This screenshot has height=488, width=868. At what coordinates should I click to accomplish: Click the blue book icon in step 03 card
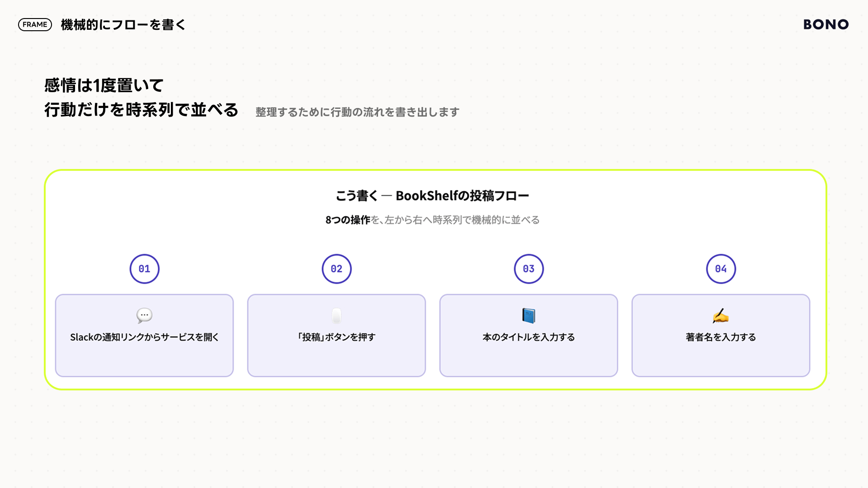[x=528, y=315]
